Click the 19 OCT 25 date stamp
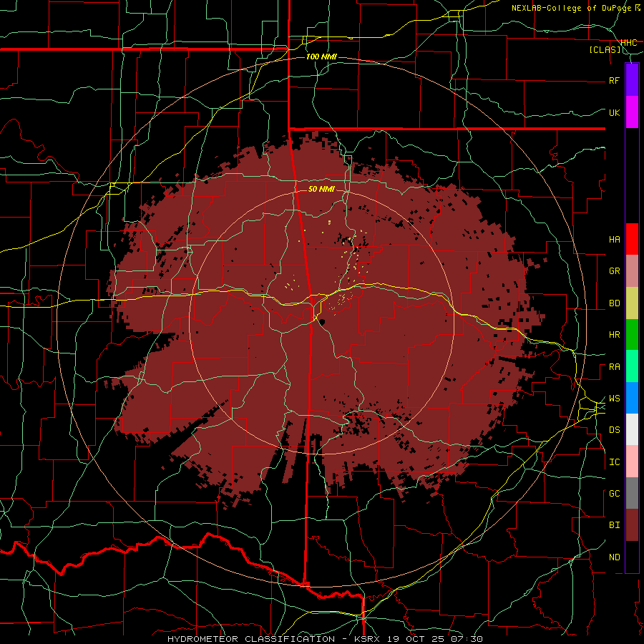Viewport: 644px width, 644px height. (x=416, y=639)
